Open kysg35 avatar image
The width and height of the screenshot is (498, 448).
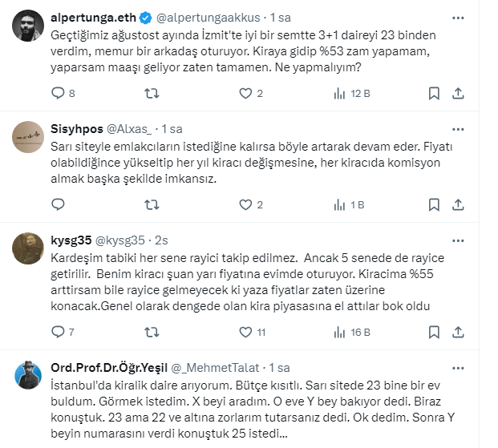(x=28, y=248)
